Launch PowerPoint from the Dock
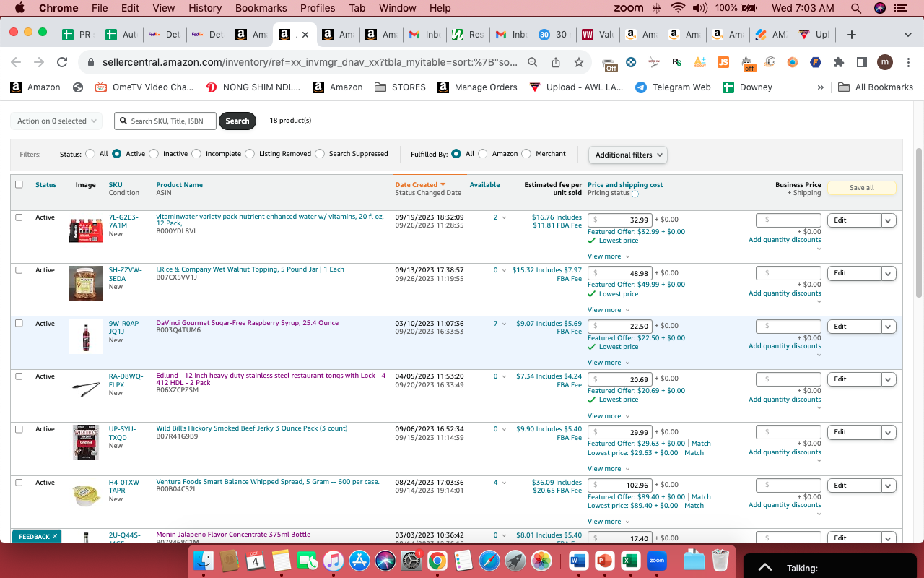The image size is (924, 578). (x=603, y=561)
